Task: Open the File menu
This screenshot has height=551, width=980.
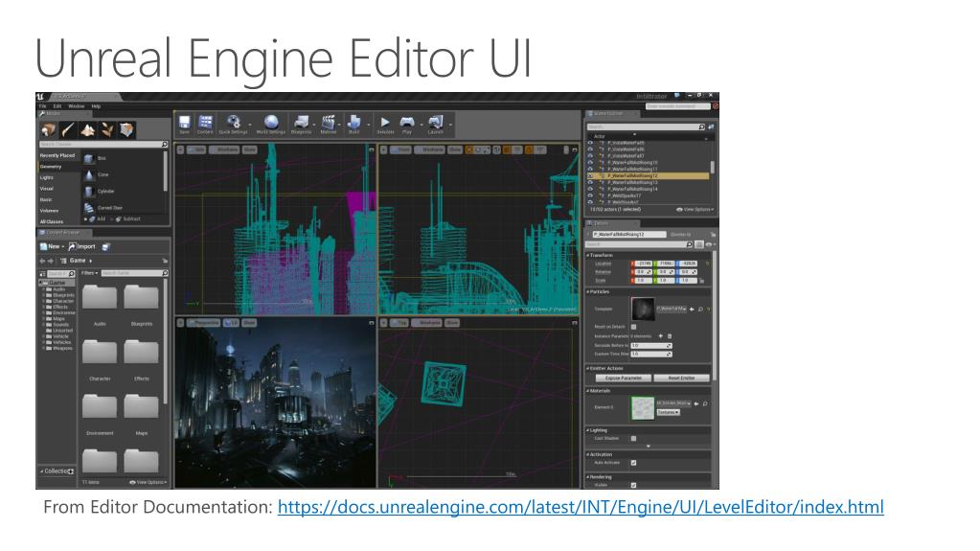Action: pyautogui.click(x=42, y=106)
